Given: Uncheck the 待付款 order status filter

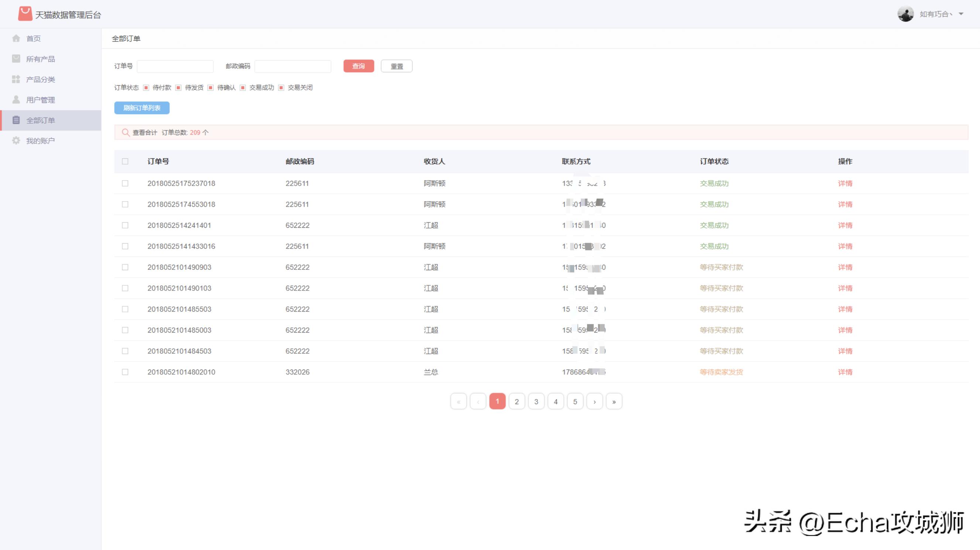Looking at the screenshot, I should click(x=145, y=87).
